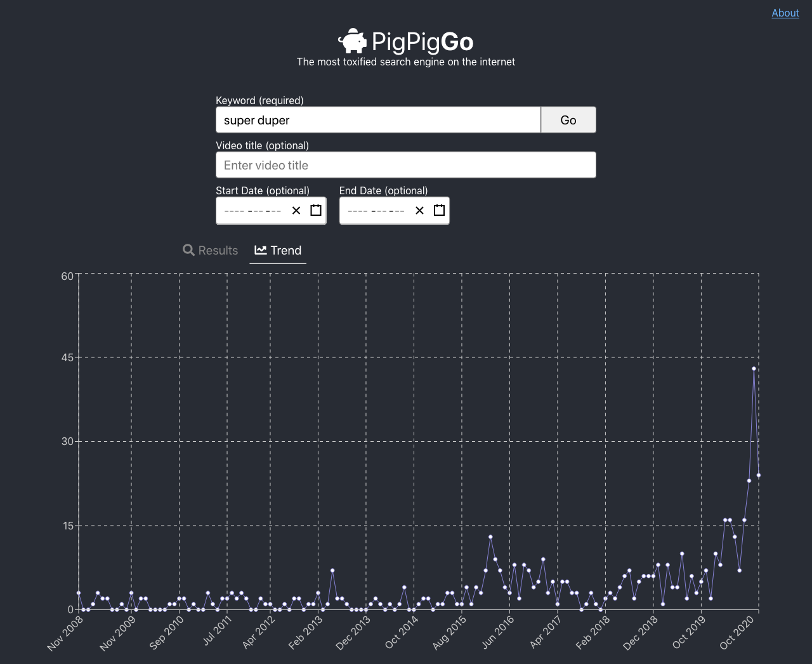Click the y-axis label 45
This screenshot has width=812, height=664.
(x=67, y=357)
